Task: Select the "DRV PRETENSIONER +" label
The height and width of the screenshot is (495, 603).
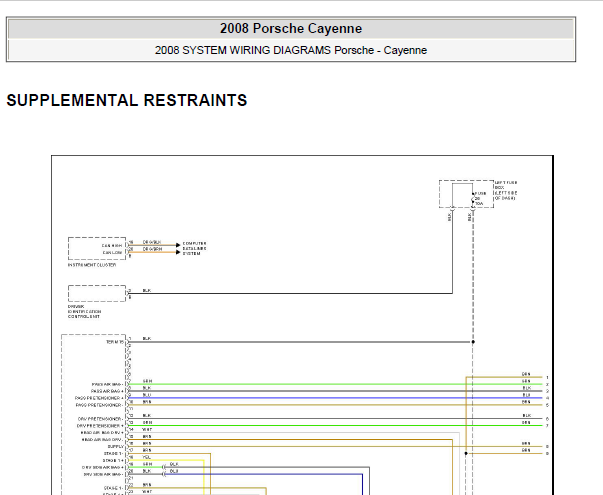Action: coord(100,426)
